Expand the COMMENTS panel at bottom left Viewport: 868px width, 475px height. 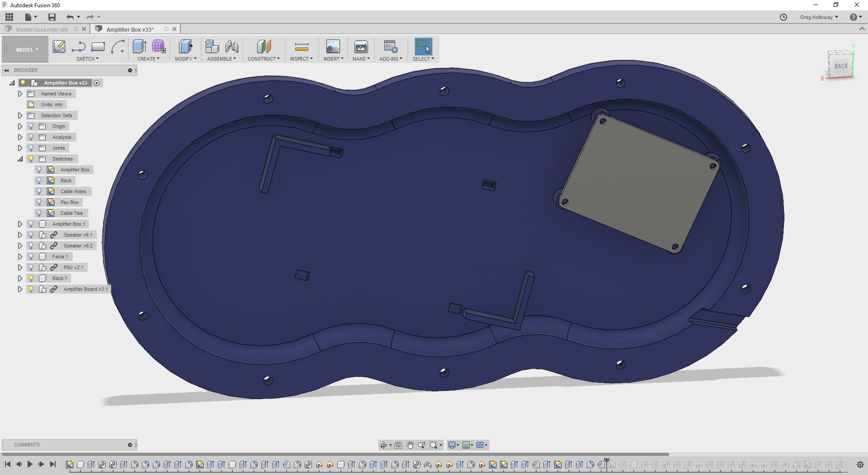130,445
